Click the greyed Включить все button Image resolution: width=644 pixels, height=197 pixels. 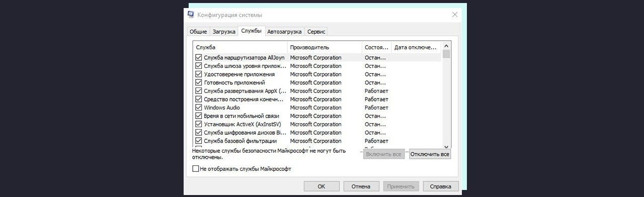click(384, 154)
